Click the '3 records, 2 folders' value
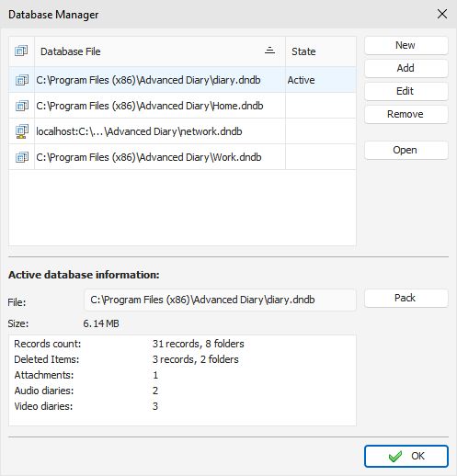Image resolution: width=457 pixels, height=476 pixels. [x=196, y=359]
